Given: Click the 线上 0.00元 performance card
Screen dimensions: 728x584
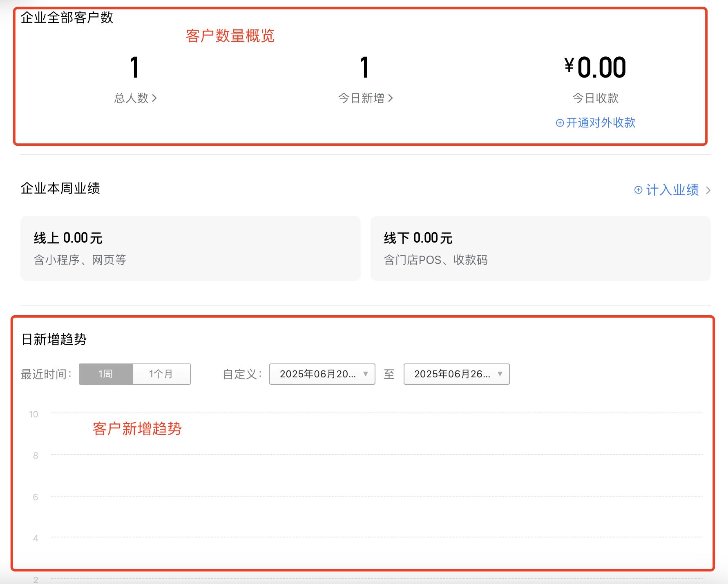Looking at the screenshot, I should (x=190, y=248).
